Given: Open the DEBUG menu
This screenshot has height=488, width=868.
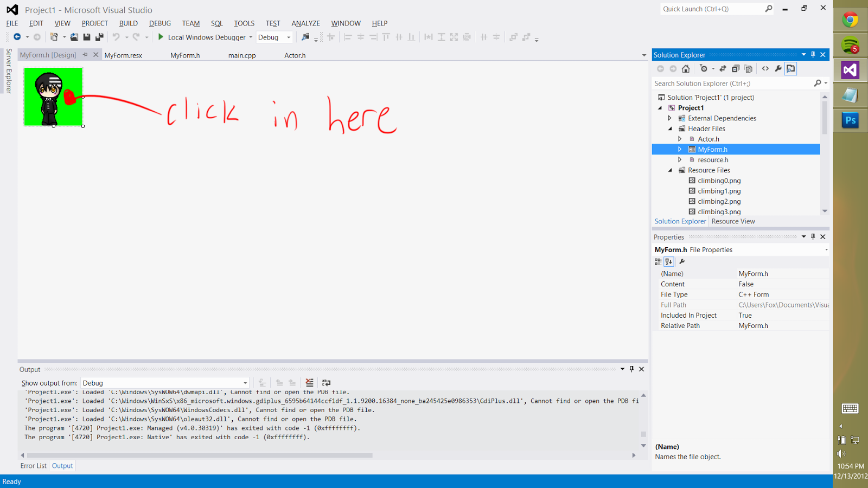Looking at the screenshot, I should tap(159, 23).
